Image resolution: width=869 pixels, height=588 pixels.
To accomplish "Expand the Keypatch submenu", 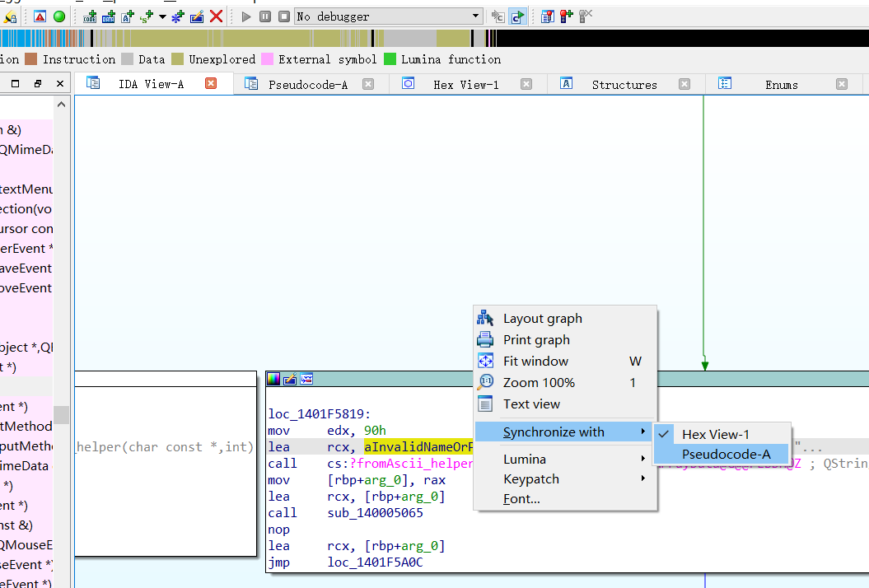I will [565, 478].
